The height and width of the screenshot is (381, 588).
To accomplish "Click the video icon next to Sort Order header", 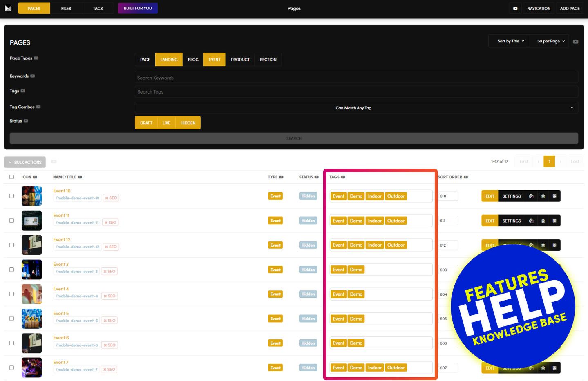I will point(466,177).
